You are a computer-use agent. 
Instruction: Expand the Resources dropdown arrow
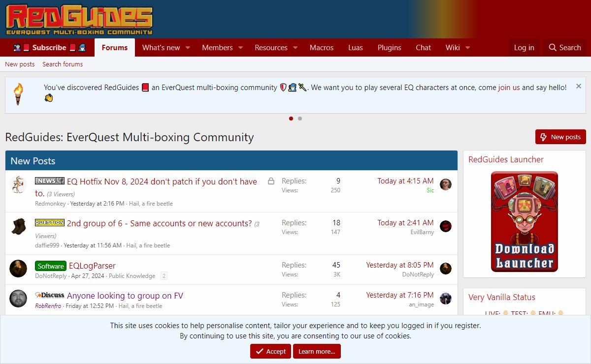[x=295, y=48]
